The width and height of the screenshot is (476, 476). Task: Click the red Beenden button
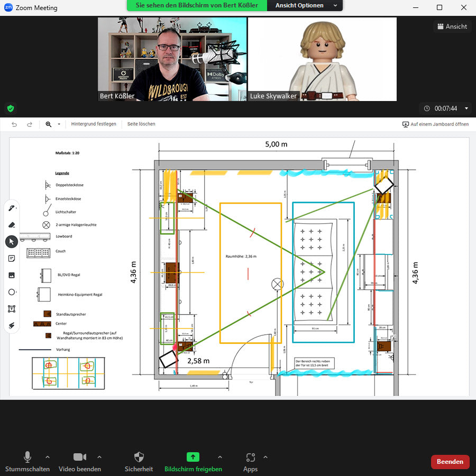coord(450,462)
